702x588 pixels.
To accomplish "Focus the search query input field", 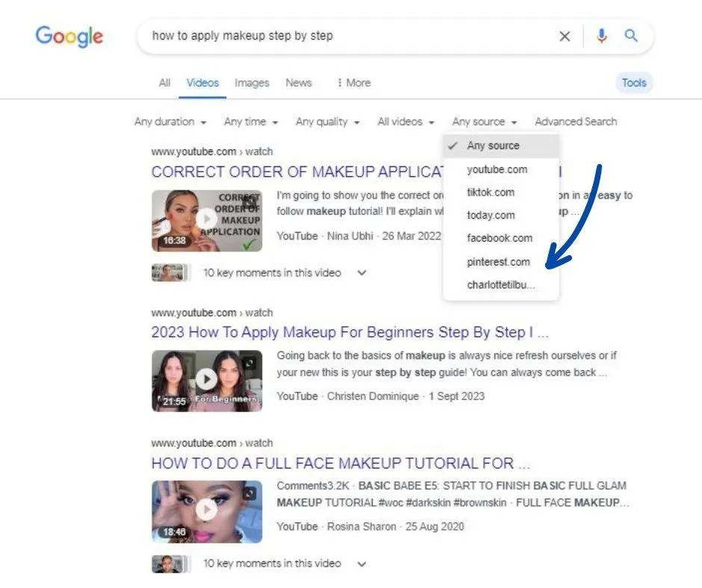I will 350,36.
